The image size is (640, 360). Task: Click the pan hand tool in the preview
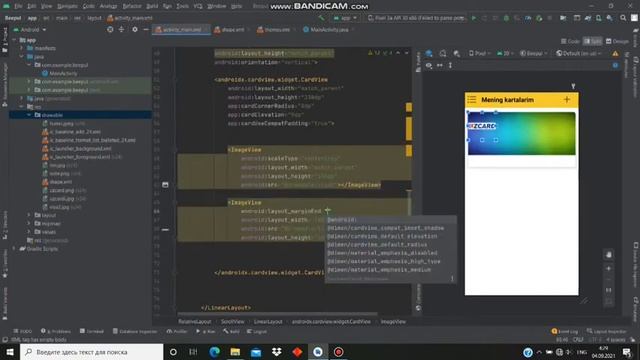coord(609,255)
